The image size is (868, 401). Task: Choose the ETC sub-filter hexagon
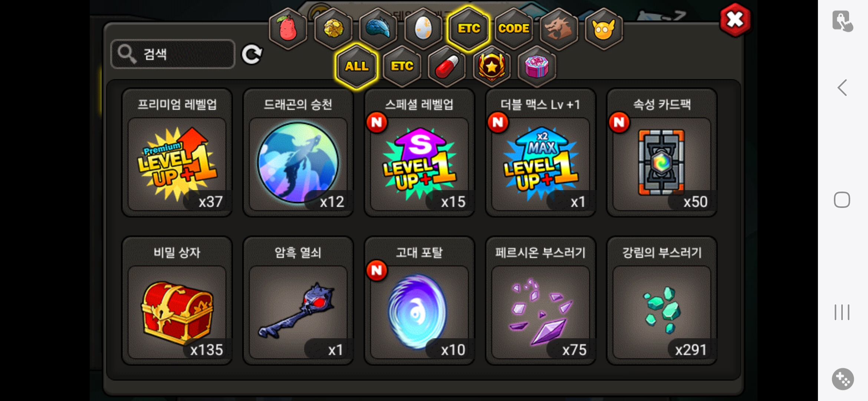tap(402, 66)
